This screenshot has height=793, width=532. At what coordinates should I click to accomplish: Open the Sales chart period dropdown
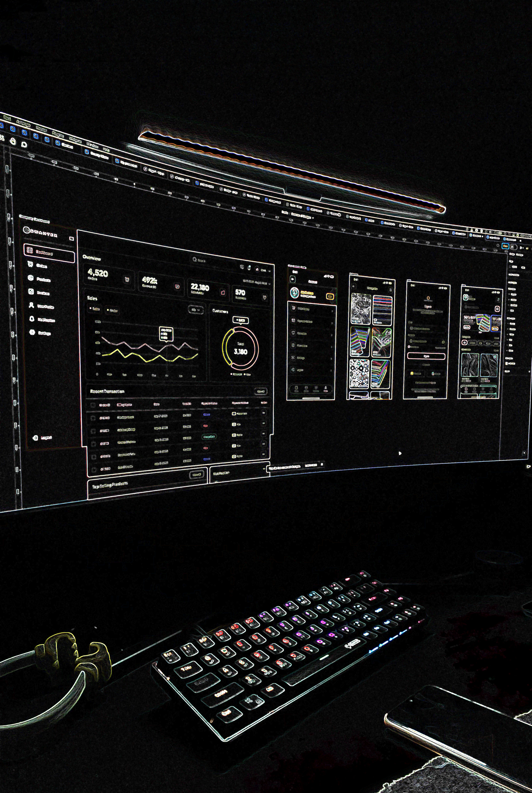tap(196, 310)
